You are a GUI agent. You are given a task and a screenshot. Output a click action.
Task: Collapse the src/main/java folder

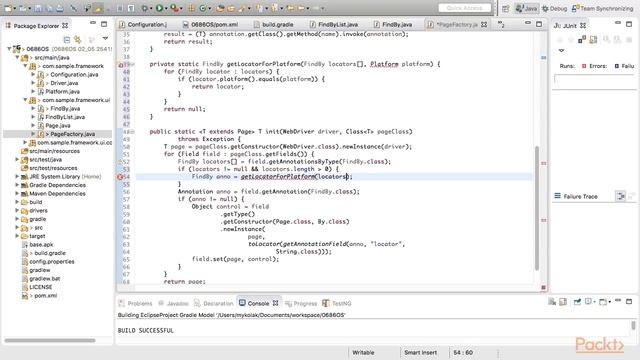pos(18,58)
